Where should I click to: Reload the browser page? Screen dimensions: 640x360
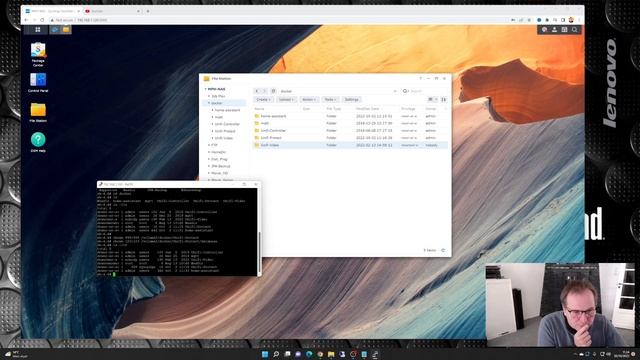tap(42, 20)
